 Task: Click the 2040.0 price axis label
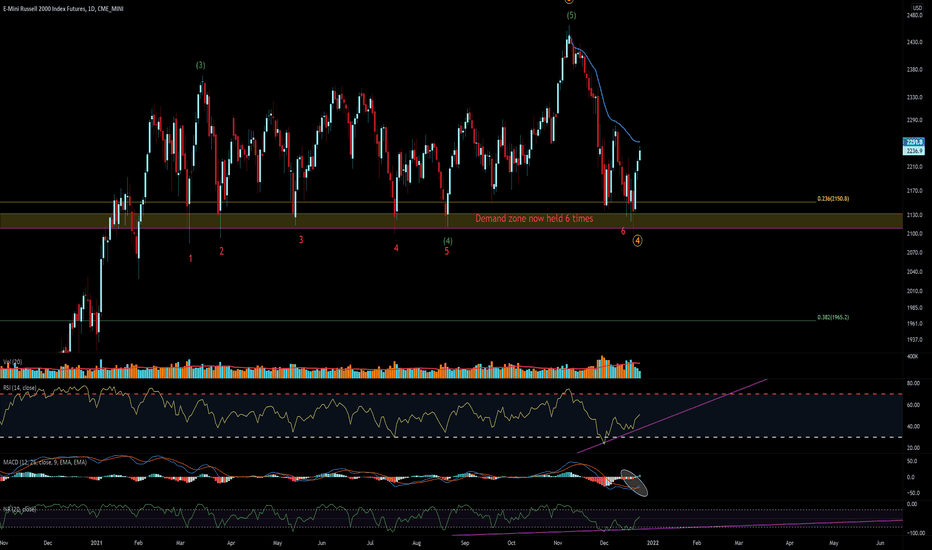(914, 272)
